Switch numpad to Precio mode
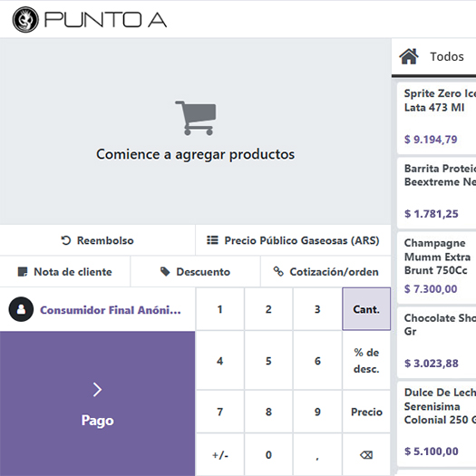 click(366, 412)
